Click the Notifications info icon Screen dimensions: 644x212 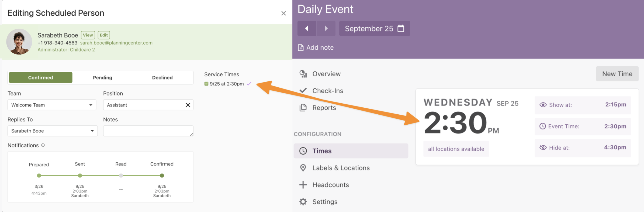43,145
